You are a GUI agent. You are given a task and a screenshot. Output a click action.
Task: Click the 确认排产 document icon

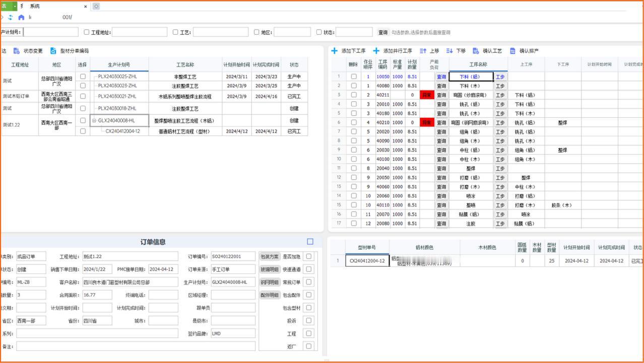513,51
